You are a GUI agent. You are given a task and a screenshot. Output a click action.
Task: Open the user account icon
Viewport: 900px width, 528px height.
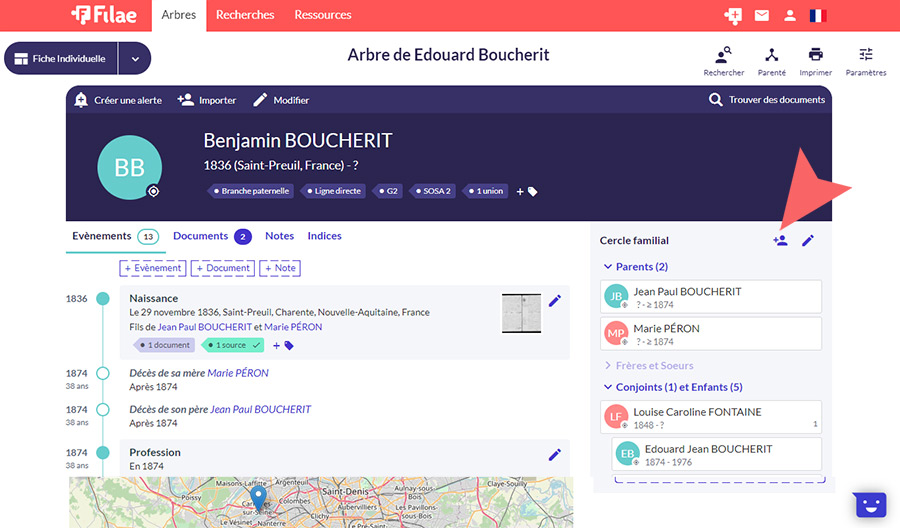[790, 16]
